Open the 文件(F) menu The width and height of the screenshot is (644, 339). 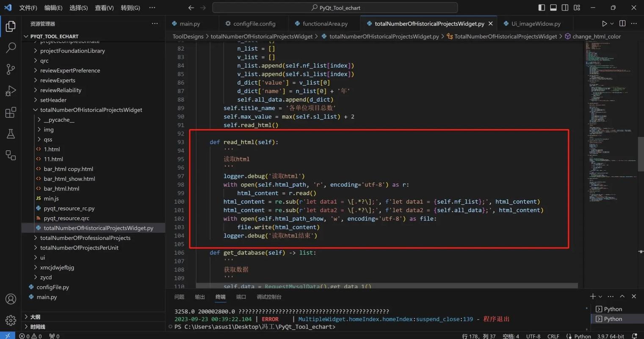tap(28, 7)
